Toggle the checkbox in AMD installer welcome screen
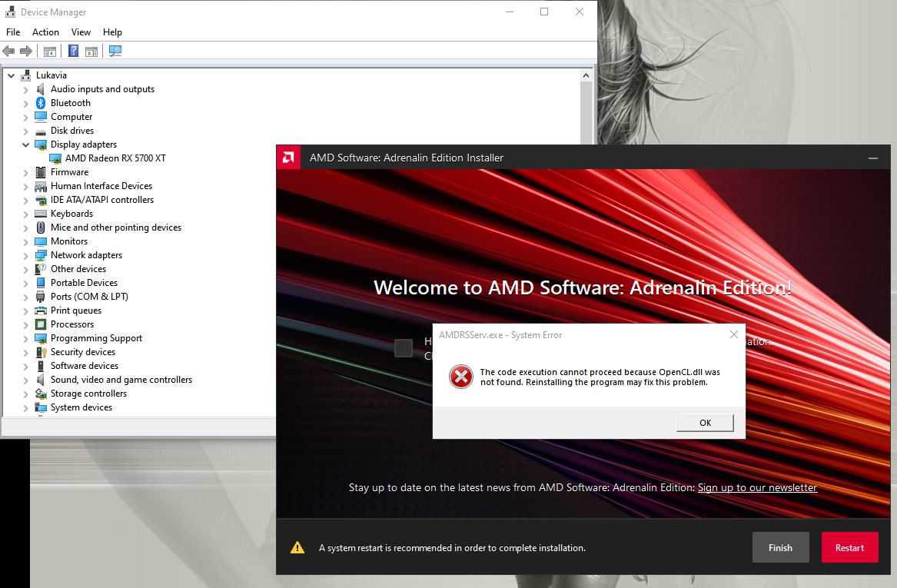 pos(404,347)
